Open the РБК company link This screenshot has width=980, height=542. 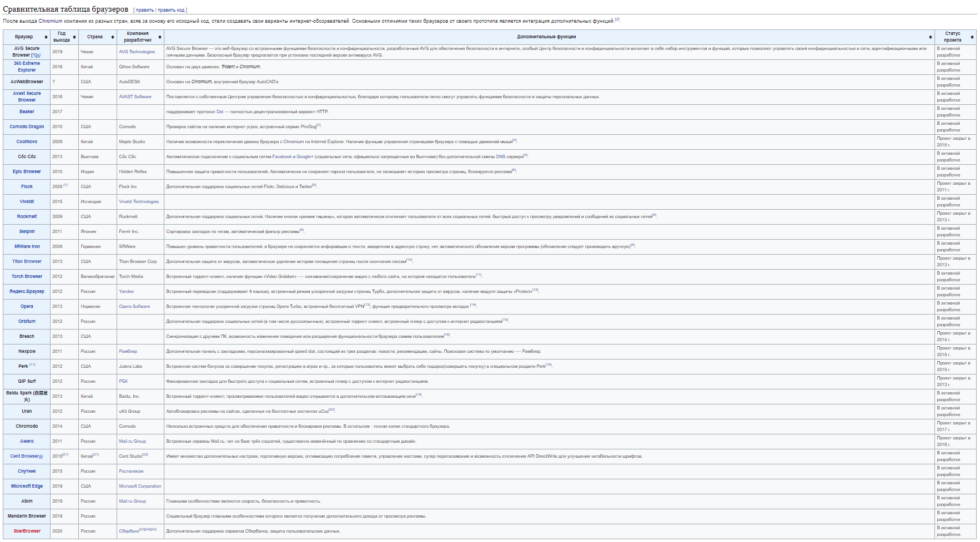tap(123, 381)
